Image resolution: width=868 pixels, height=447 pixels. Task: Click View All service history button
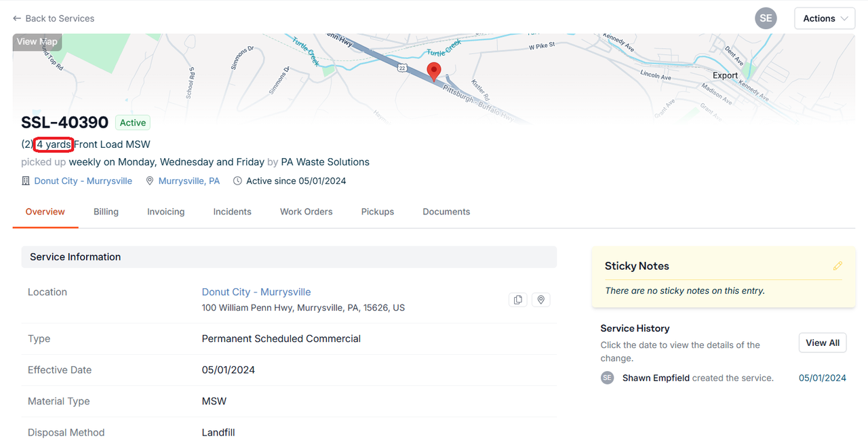(823, 343)
